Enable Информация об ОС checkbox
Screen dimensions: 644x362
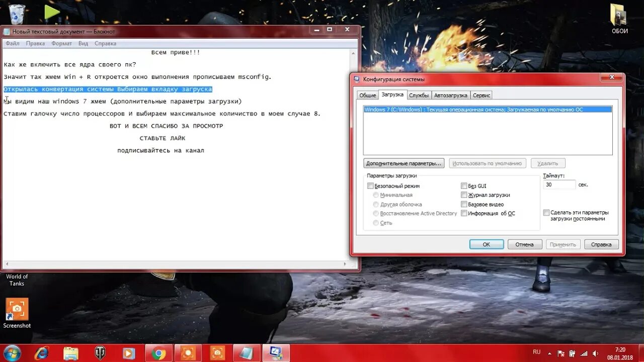click(464, 214)
